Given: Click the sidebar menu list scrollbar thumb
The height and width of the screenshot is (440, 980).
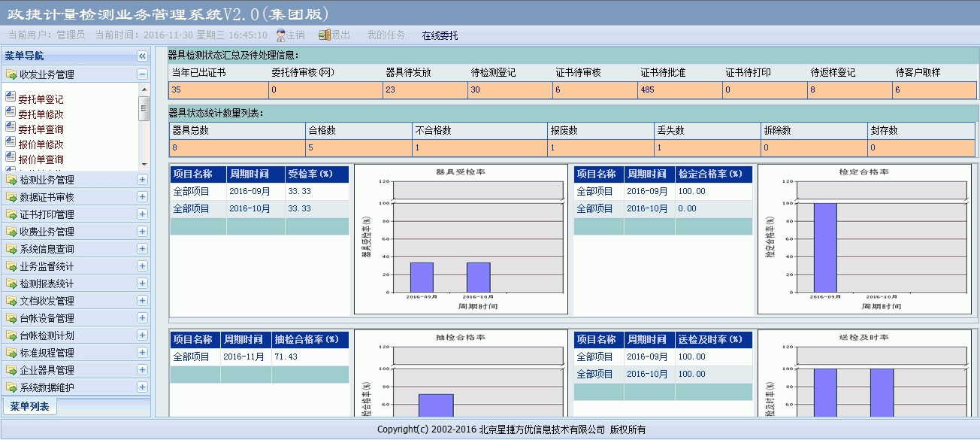Looking at the screenshot, I should point(144,109).
